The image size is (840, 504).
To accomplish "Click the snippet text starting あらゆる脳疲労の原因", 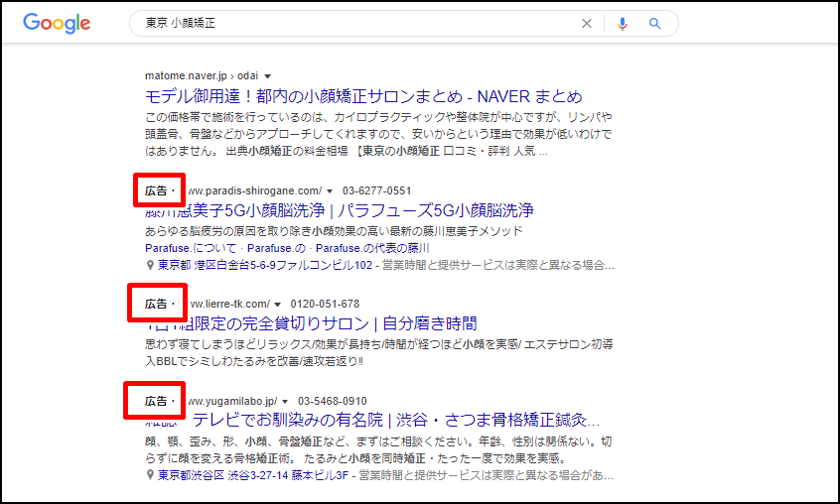I will [x=334, y=231].
